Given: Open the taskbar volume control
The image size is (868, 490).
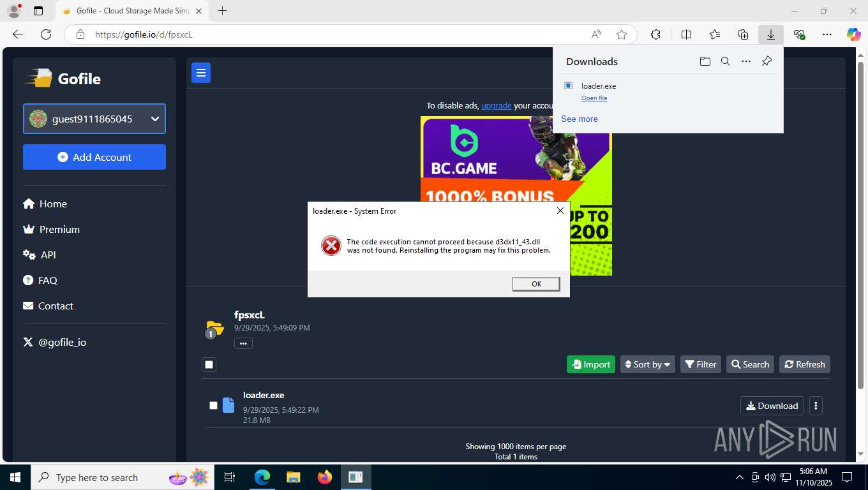Looking at the screenshot, I should (x=770, y=477).
